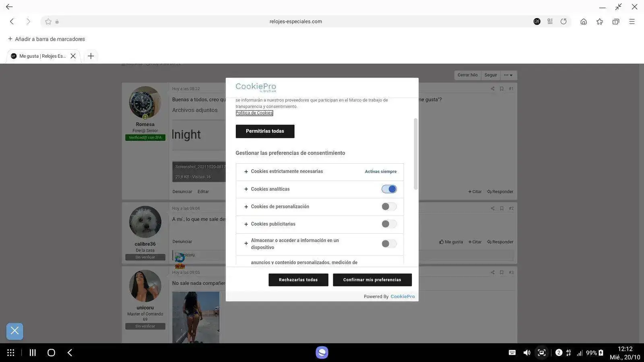The height and width of the screenshot is (362, 644).
Task: Click Confirmar mis preferencias
Action: click(x=372, y=280)
